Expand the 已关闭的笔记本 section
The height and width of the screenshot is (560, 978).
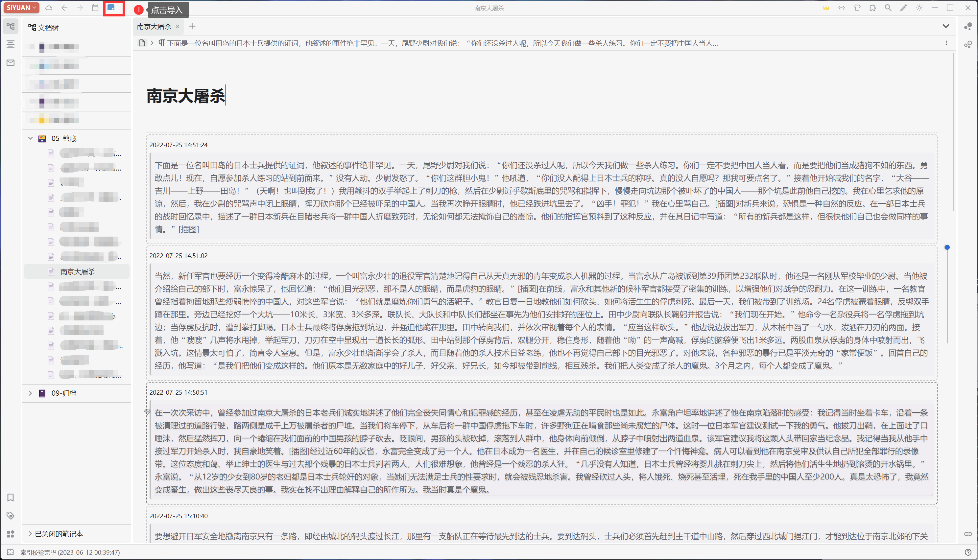[x=30, y=534]
